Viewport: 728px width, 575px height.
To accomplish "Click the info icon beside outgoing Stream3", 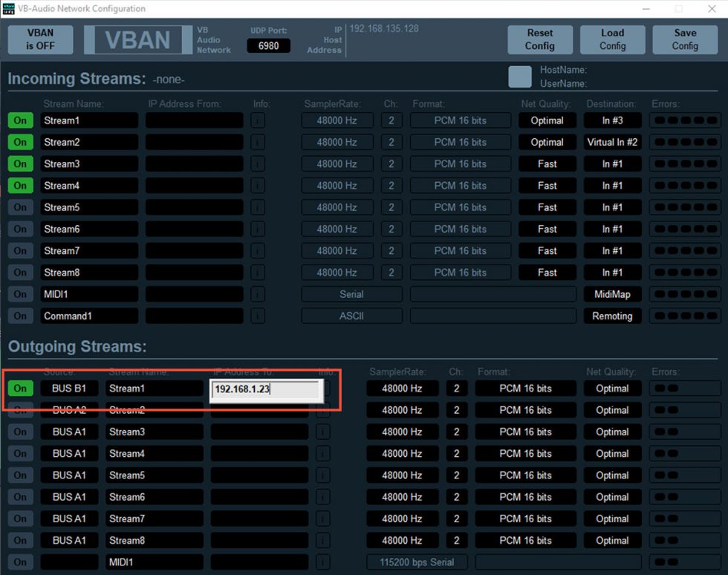I will (x=322, y=432).
